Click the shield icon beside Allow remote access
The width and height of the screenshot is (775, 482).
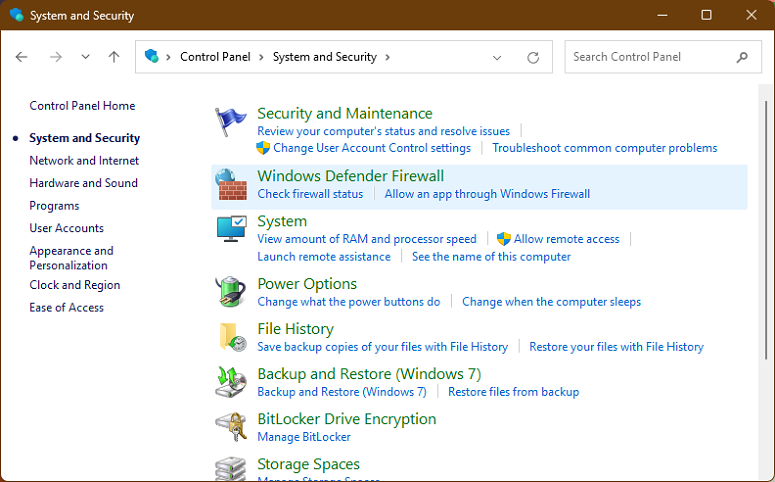tap(504, 239)
